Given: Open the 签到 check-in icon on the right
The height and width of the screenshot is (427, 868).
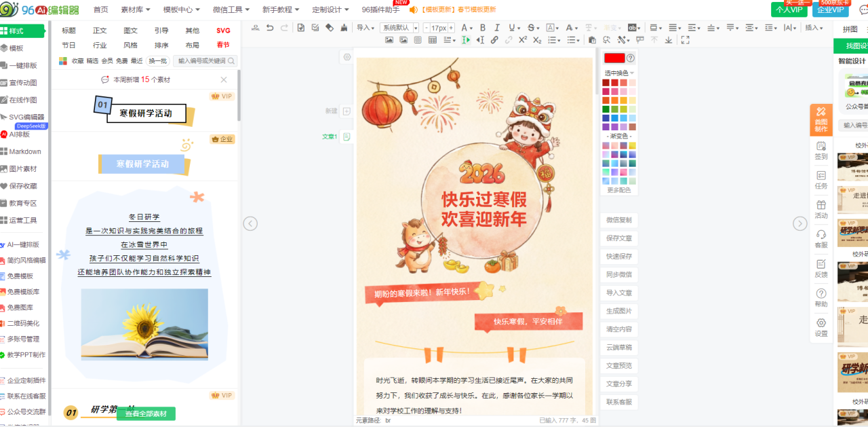Looking at the screenshot, I should (821, 151).
